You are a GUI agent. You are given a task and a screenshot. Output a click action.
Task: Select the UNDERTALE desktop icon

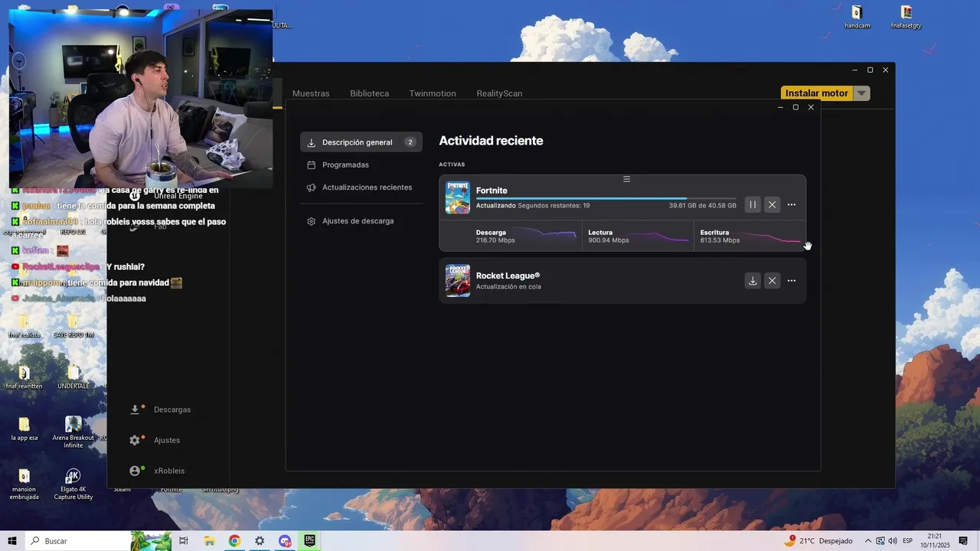coord(73,377)
